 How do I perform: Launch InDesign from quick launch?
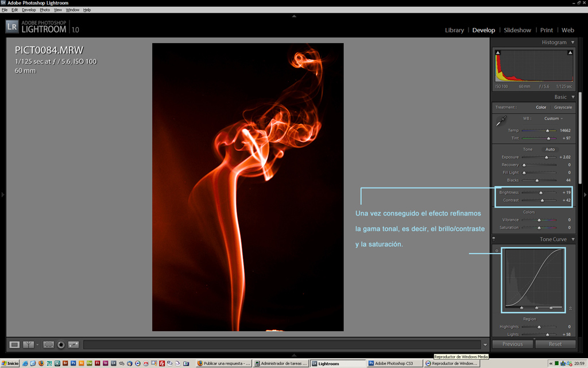106,363
